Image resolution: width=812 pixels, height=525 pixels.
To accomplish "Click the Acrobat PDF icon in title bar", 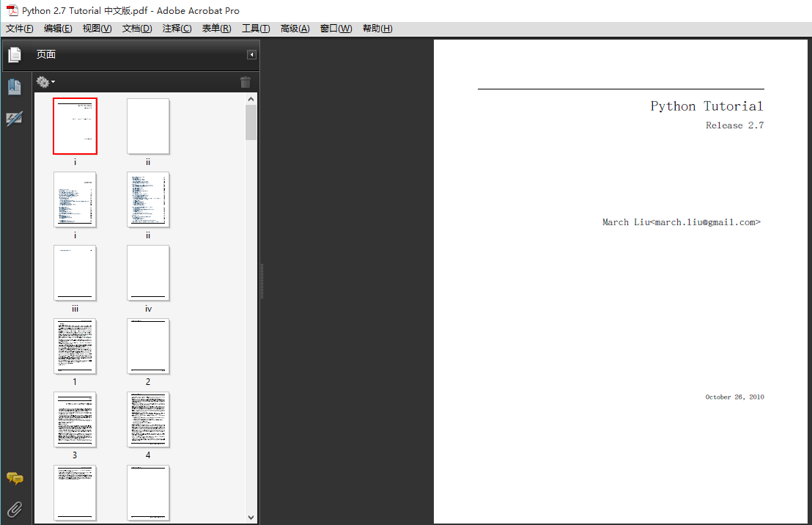I will pos(12,10).
